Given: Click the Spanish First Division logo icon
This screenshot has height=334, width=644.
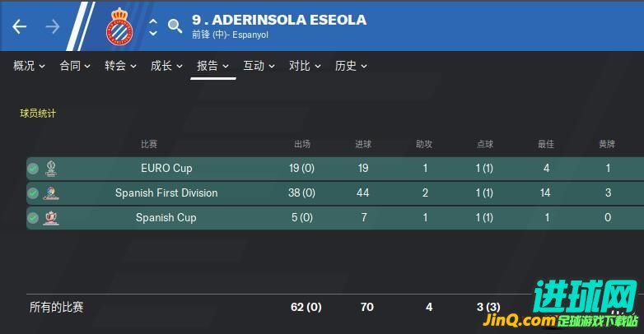Looking at the screenshot, I should pos(51,193).
